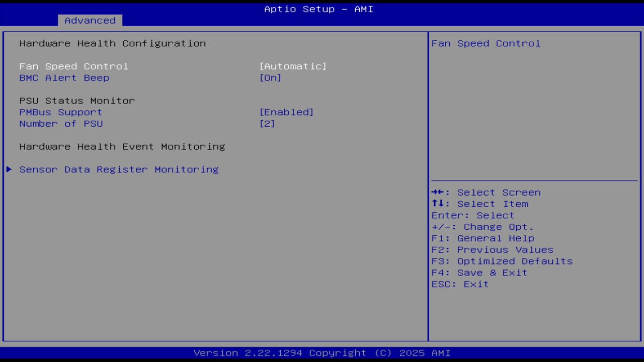Click the Fan Speed Control help description

tap(486, 43)
